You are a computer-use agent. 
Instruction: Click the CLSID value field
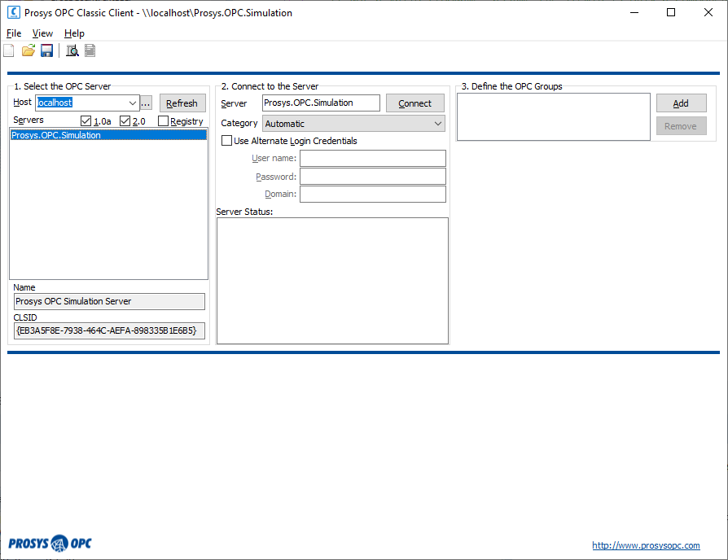109,330
